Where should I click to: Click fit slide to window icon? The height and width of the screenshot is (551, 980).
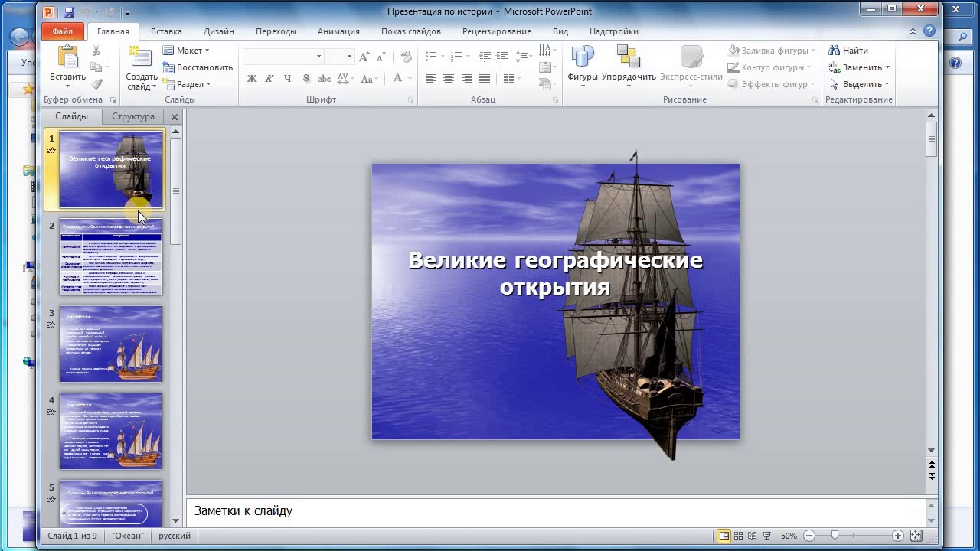click(x=916, y=536)
